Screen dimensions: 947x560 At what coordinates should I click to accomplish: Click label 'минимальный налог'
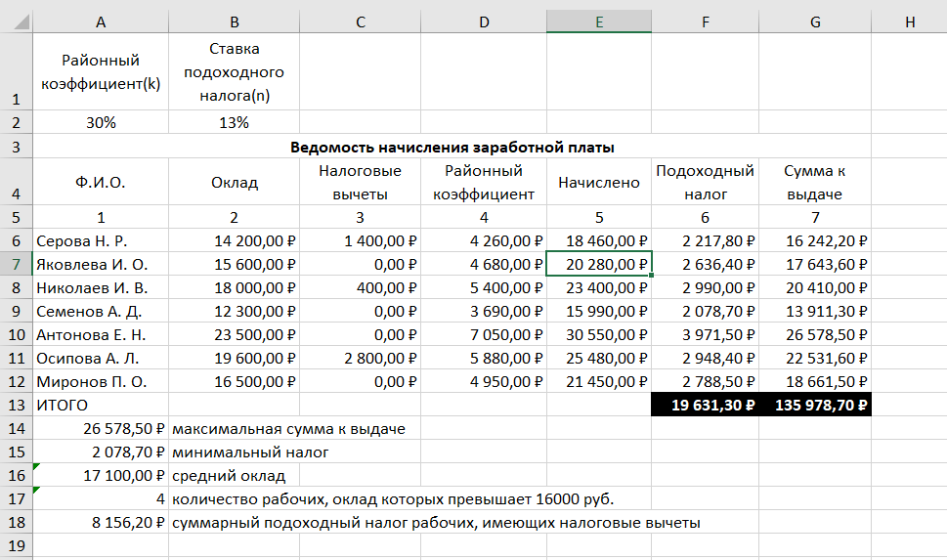pos(250,452)
